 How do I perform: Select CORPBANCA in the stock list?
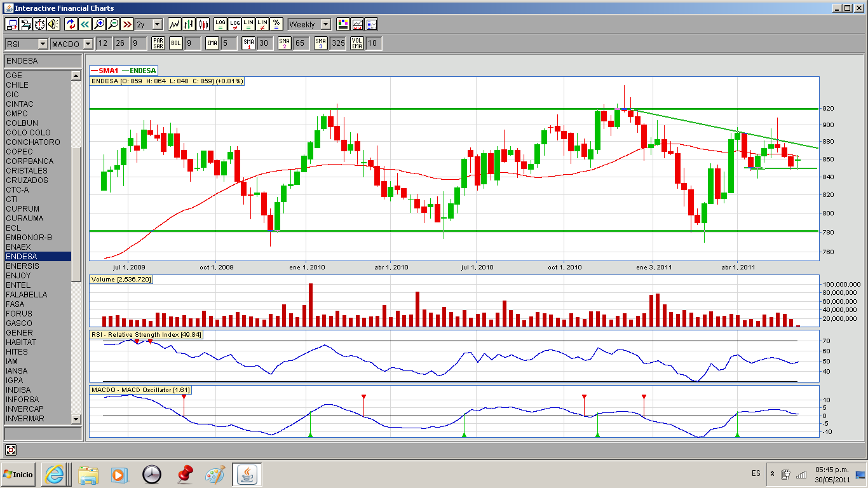click(38, 161)
